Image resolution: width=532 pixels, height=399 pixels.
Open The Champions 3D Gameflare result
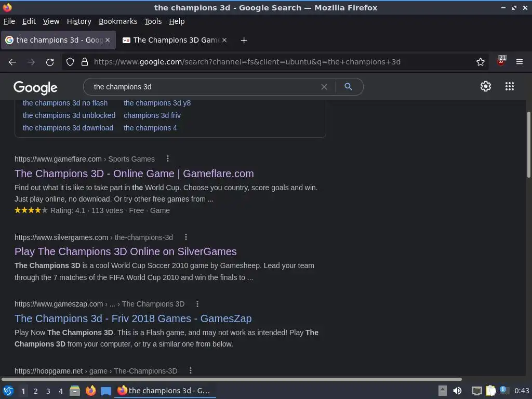(x=134, y=174)
